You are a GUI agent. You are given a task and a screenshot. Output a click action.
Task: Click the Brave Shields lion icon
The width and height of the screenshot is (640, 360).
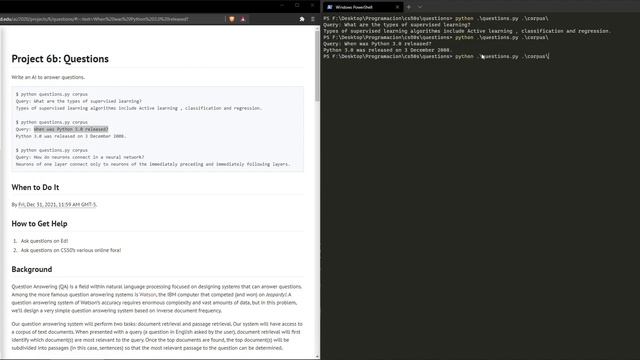click(232, 19)
